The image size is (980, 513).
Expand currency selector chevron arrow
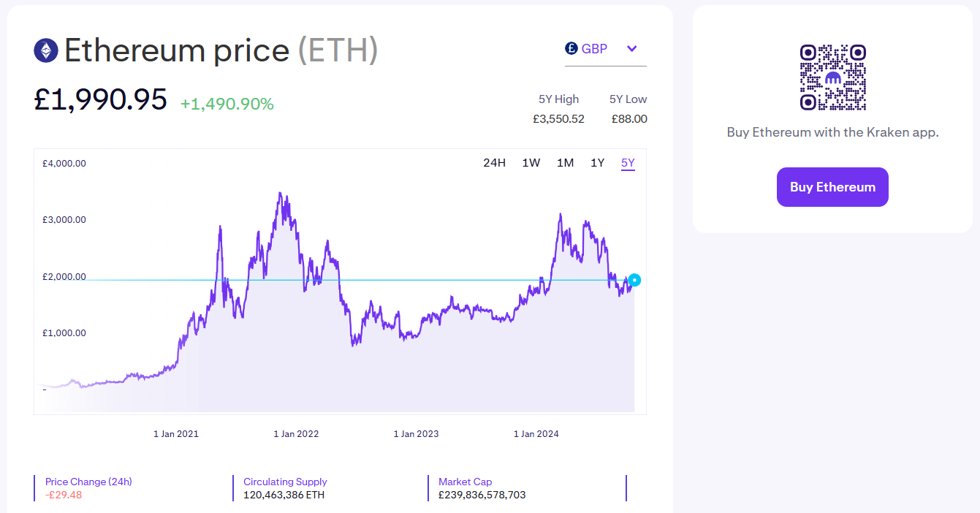pyautogui.click(x=632, y=49)
